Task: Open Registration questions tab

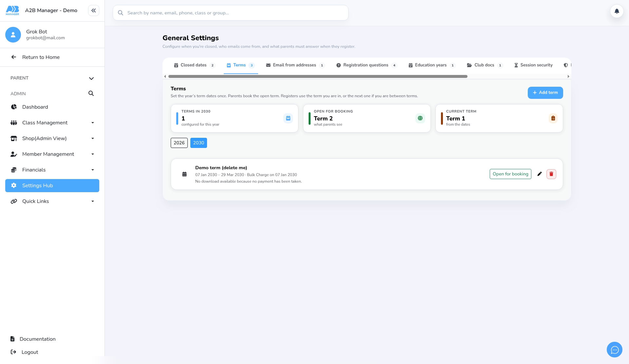Action: [367, 65]
